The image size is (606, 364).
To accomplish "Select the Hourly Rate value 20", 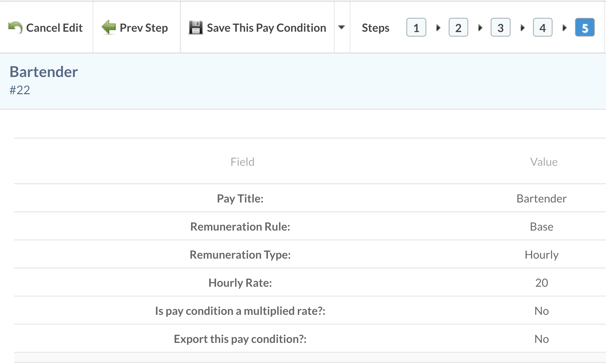I will pos(541,283).
